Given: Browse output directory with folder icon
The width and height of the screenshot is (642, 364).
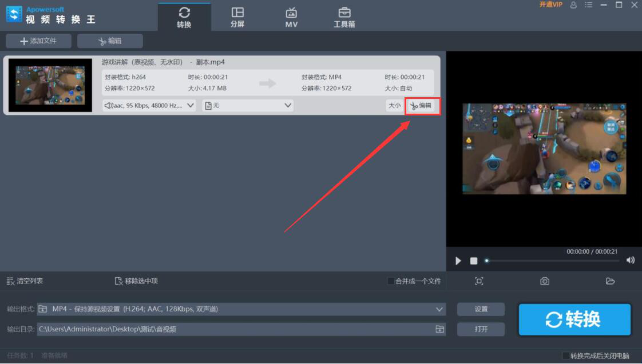Looking at the screenshot, I should click(439, 329).
